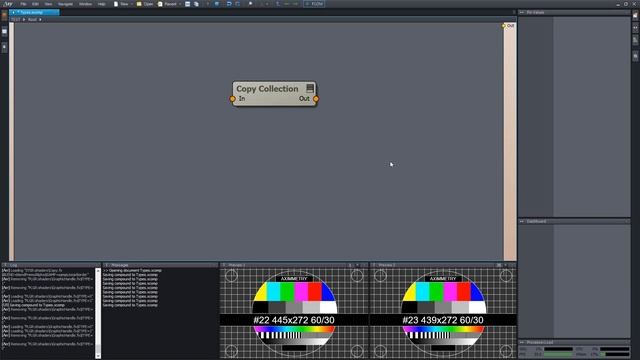The height and width of the screenshot is (360, 640).
Task: Click the #22 445x272 preview test image
Action: coord(294,313)
